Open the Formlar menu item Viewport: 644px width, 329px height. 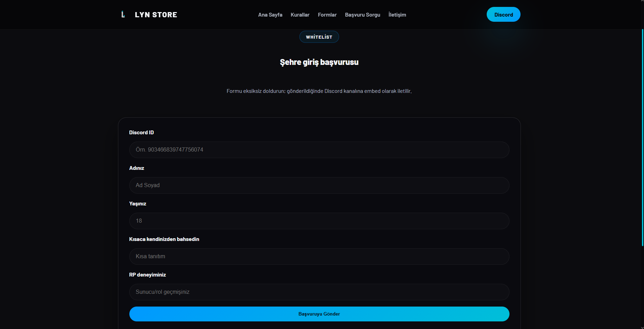[x=327, y=15]
